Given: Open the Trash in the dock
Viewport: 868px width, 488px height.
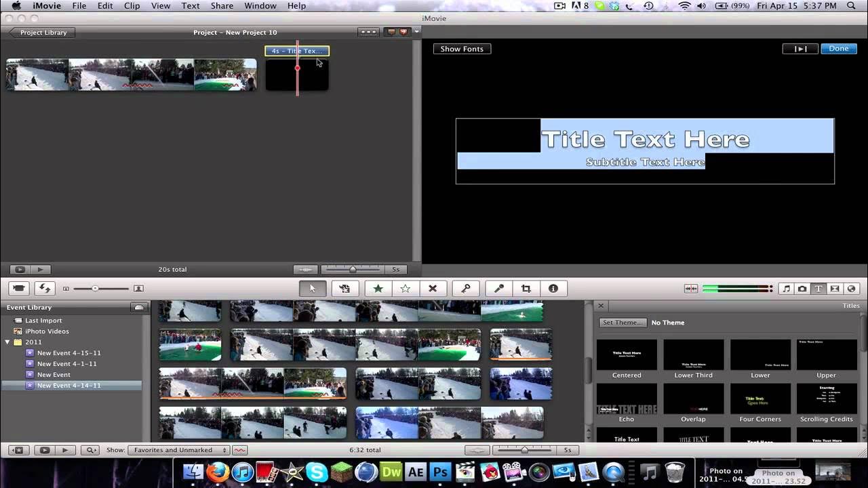Looking at the screenshot, I should [675, 472].
